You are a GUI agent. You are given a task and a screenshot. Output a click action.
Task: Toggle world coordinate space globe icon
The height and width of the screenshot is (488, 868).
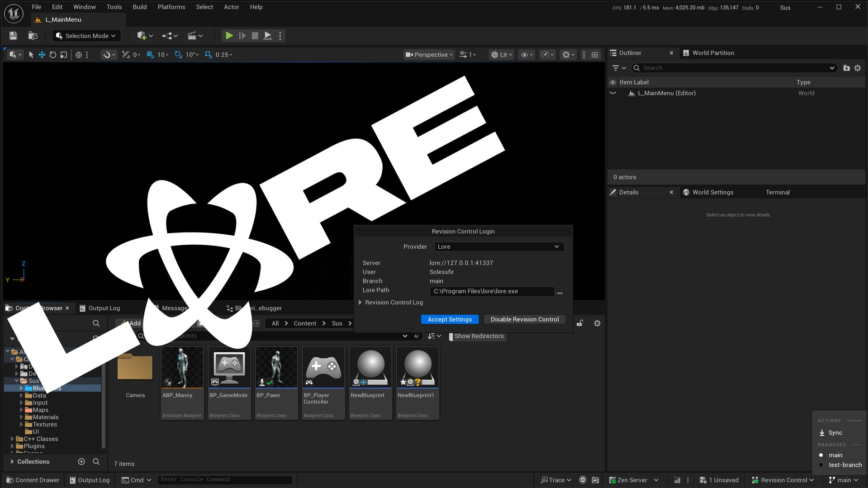coord(78,55)
